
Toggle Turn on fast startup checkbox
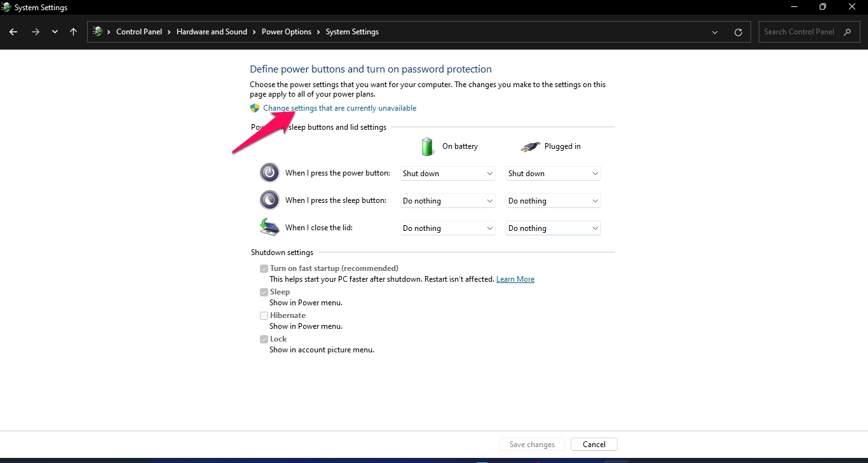point(264,269)
